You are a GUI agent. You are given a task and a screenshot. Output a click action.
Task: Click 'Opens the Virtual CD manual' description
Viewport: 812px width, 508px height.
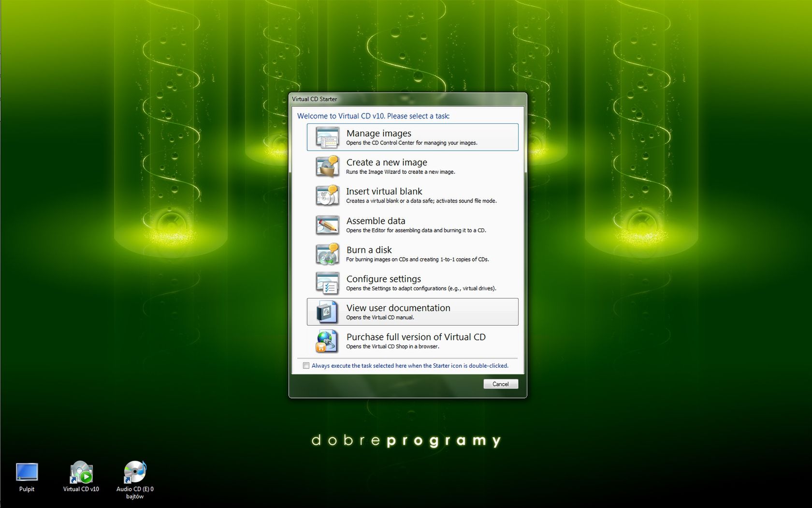click(x=380, y=317)
